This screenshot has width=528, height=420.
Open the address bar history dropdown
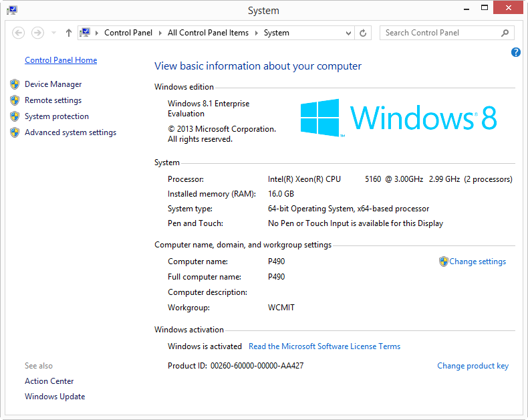click(348, 33)
